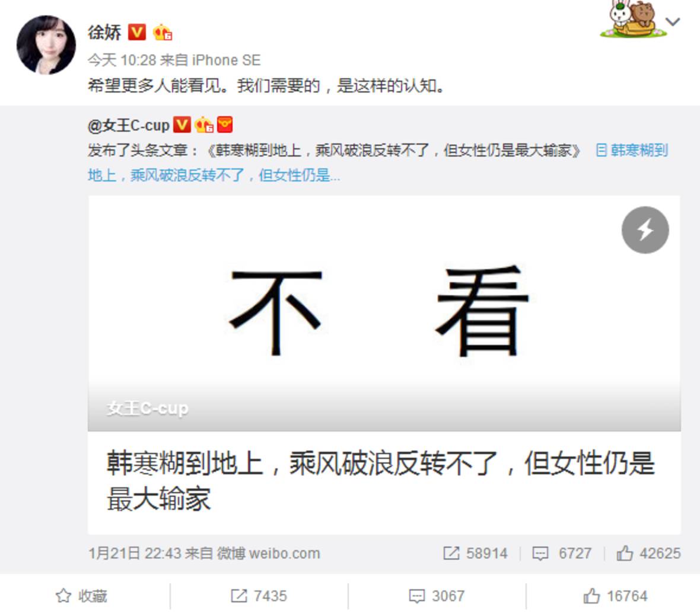The height and width of the screenshot is (613, 700).
Task: Like the original post with 42625 likes
Action: [x=648, y=554]
